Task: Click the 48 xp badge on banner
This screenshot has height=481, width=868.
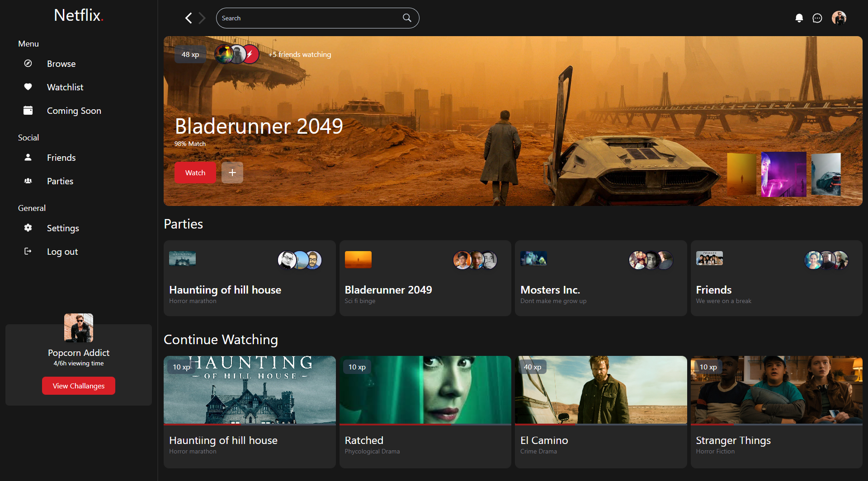Action: pos(190,54)
